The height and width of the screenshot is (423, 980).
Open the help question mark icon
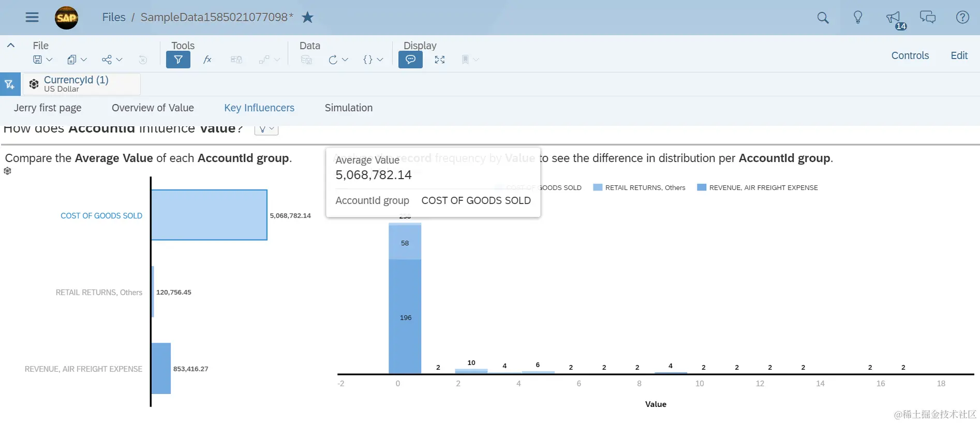(962, 17)
